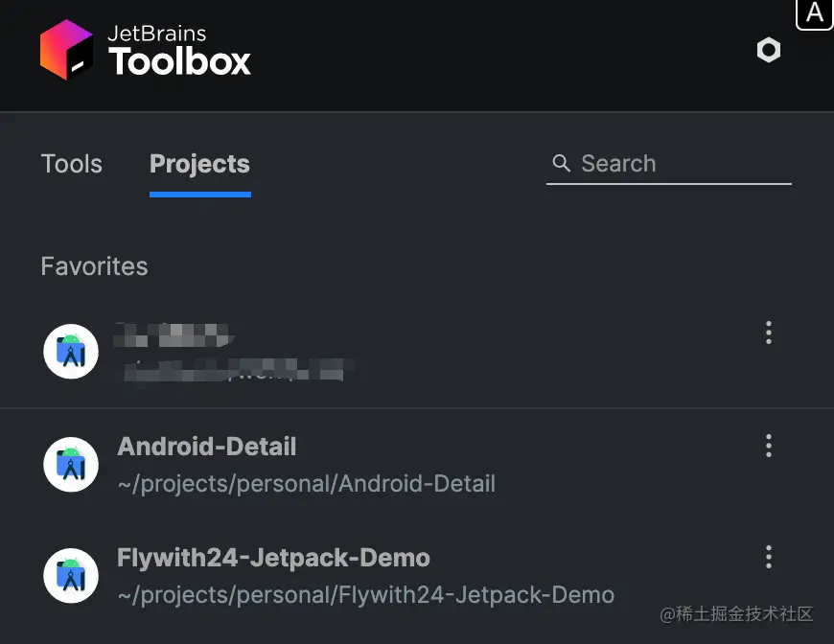Image resolution: width=834 pixels, height=644 pixels.
Task: Open the three-dot menu for Flywith24-Jetpack-Demo
Action: pyautogui.click(x=768, y=557)
